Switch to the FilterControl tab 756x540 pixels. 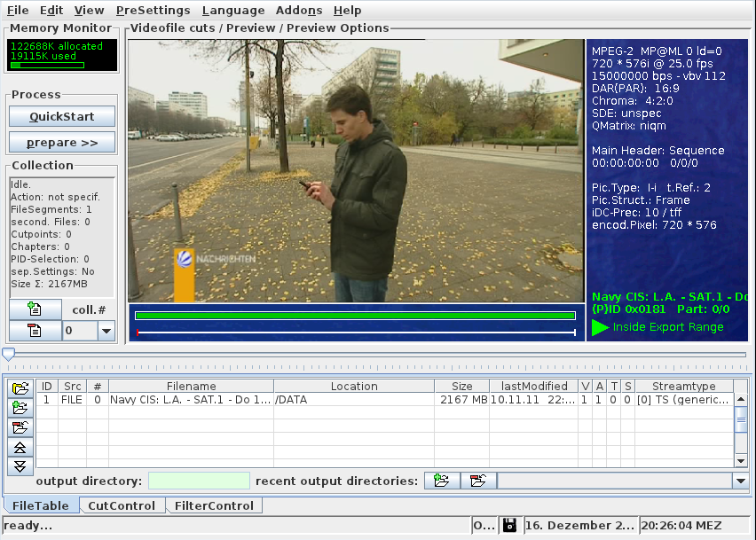(x=214, y=505)
